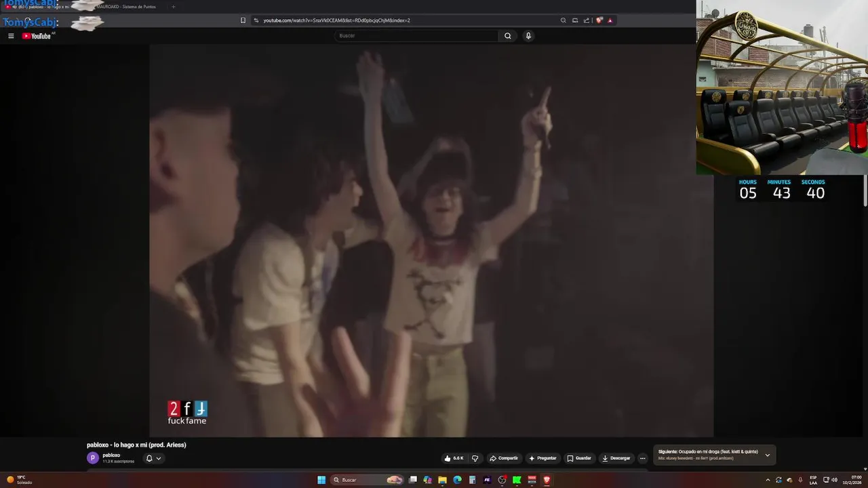Open the three-dot more actions menu
The height and width of the screenshot is (488, 868).
click(642, 458)
